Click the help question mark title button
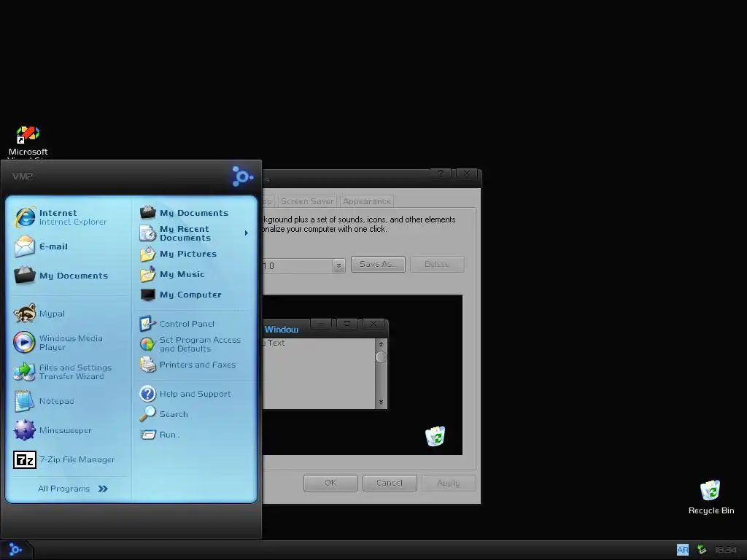This screenshot has height=560, width=747. click(441, 174)
